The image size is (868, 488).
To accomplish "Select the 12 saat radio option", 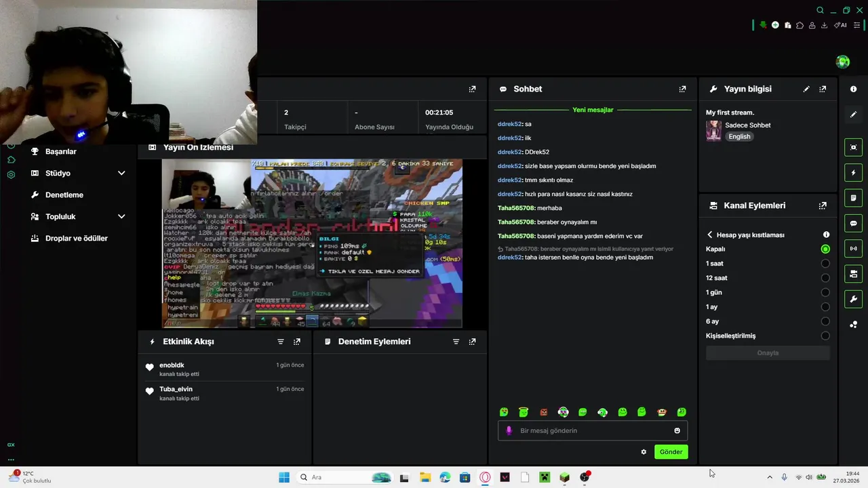I will tap(825, 278).
